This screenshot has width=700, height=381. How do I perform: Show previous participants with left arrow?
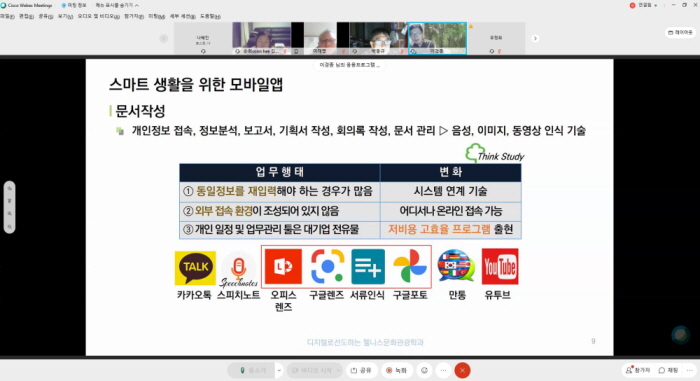point(164,38)
